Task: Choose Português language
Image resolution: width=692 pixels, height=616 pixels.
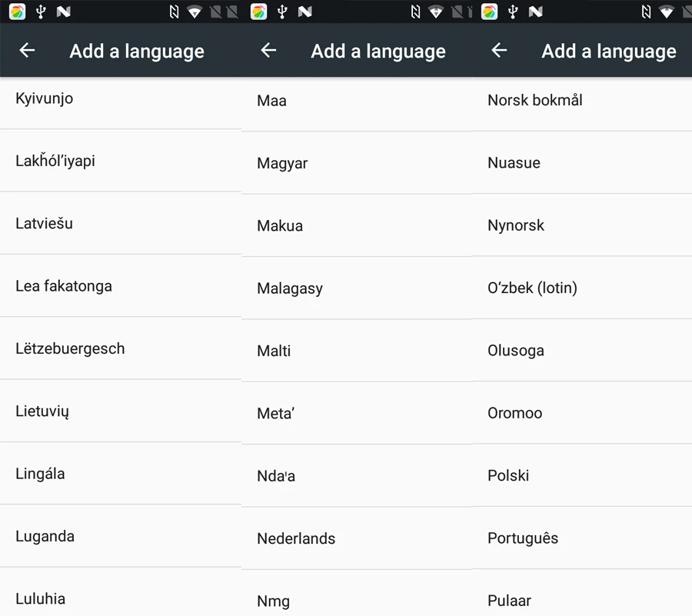Action: 582,538
